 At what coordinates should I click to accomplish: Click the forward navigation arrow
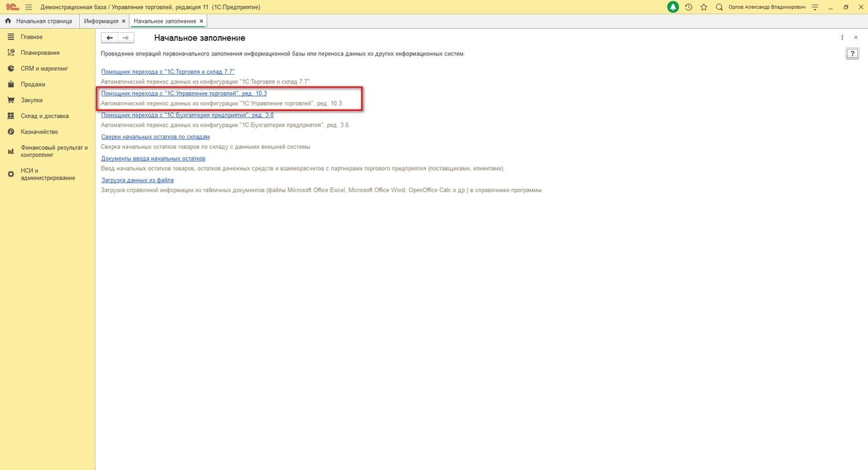point(126,38)
